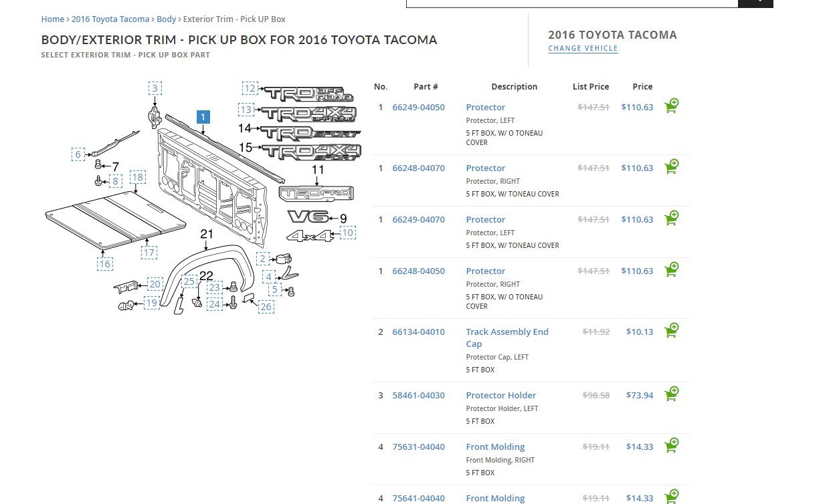Select diagram callout number 17

pos(149,253)
